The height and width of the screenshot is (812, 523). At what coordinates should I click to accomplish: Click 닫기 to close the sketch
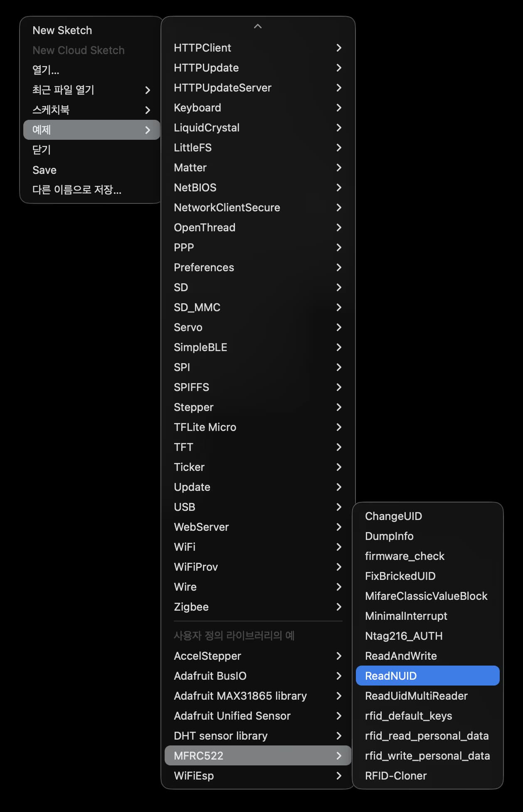(42, 150)
